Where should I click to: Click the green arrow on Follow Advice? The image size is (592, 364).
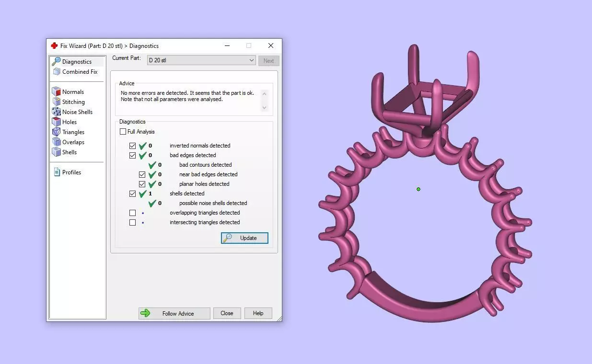pos(145,313)
